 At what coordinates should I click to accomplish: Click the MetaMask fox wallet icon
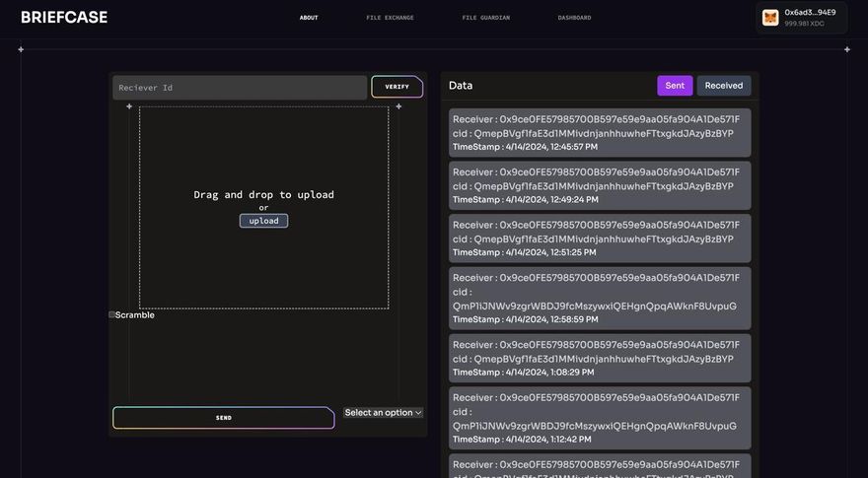(x=770, y=18)
